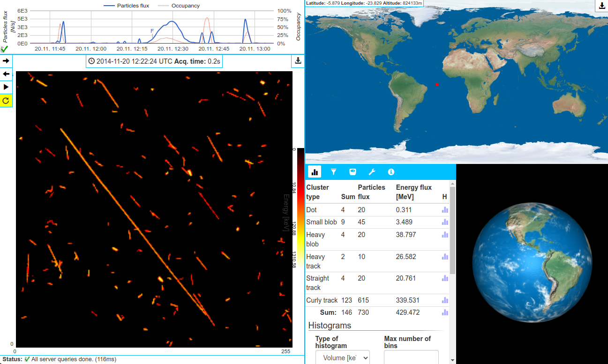This screenshot has width=608, height=364.
Task: Download the world map image
Action: [602, 6]
